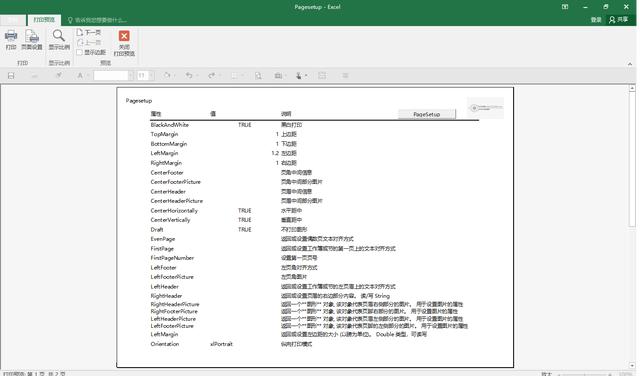Click the xlPortrait value cell

[221, 344]
